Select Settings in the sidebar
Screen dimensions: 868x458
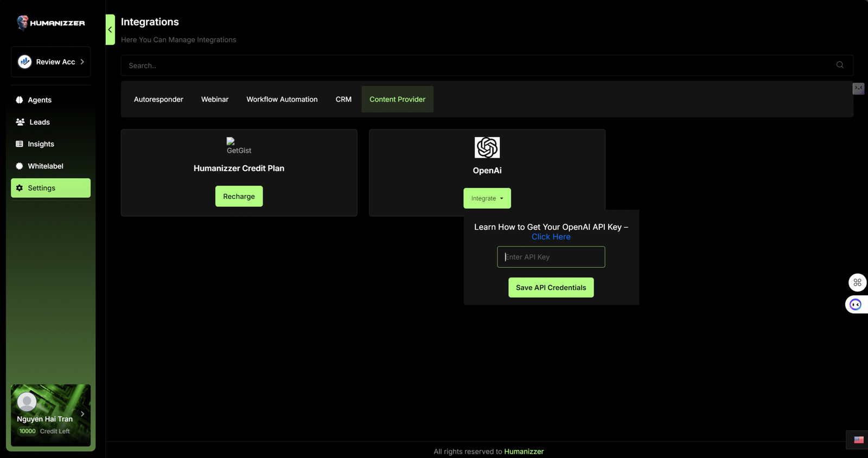click(50, 188)
